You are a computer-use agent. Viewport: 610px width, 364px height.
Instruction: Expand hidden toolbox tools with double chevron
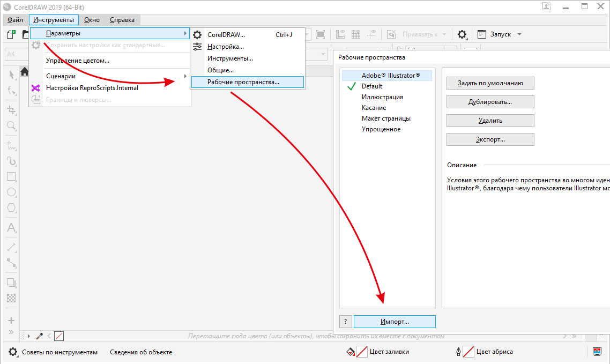(11, 332)
